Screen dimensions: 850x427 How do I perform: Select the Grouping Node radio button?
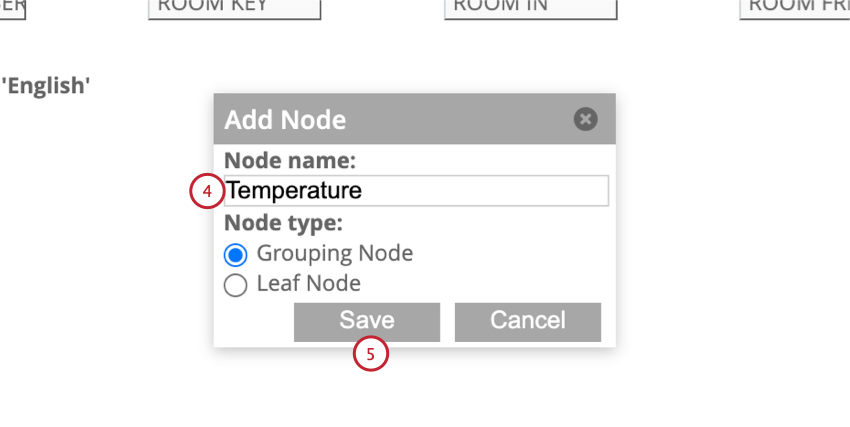(236, 255)
